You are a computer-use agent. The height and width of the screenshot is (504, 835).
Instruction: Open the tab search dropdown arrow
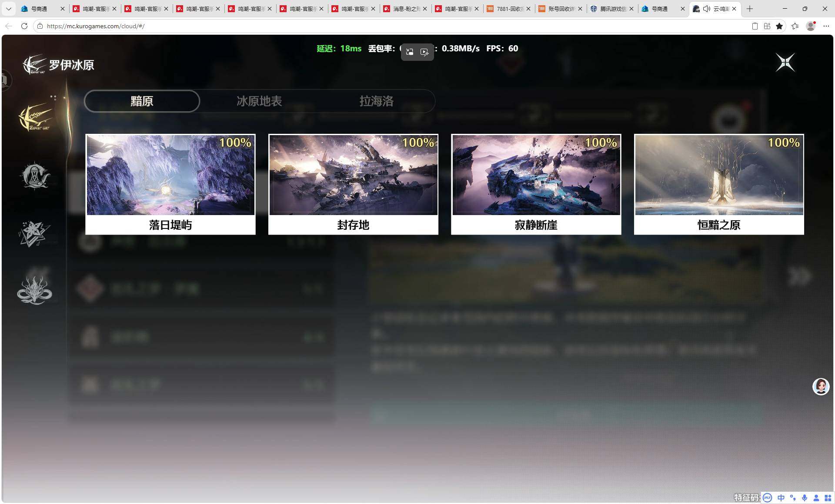pyautogui.click(x=8, y=9)
